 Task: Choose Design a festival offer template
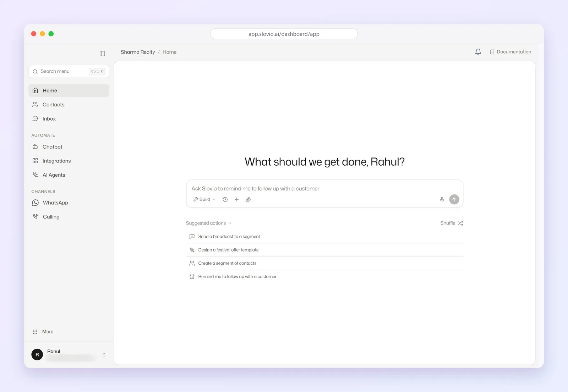[x=324, y=250]
